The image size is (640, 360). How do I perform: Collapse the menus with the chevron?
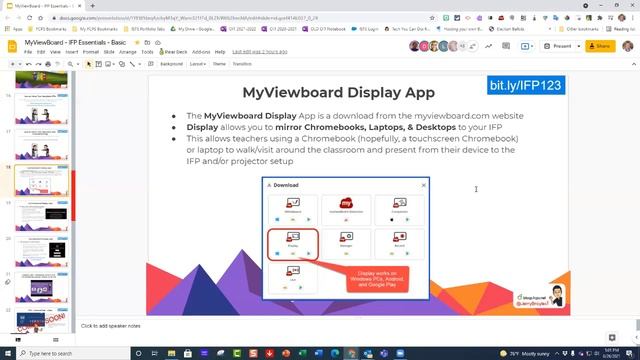633,64
